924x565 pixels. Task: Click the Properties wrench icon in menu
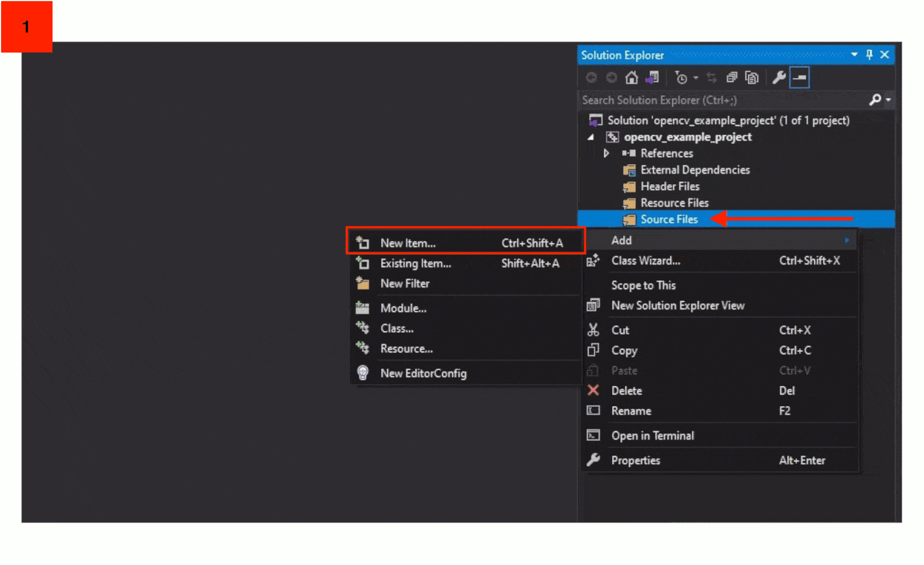(593, 460)
